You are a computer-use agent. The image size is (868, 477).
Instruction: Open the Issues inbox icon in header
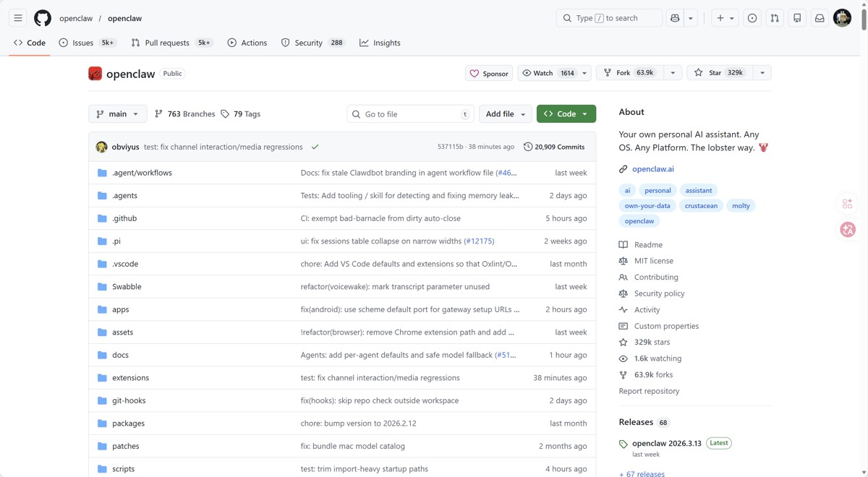pos(752,18)
